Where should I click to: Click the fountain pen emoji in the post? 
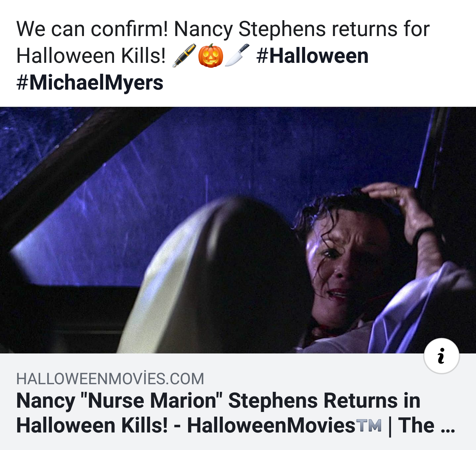[x=184, y=56]
